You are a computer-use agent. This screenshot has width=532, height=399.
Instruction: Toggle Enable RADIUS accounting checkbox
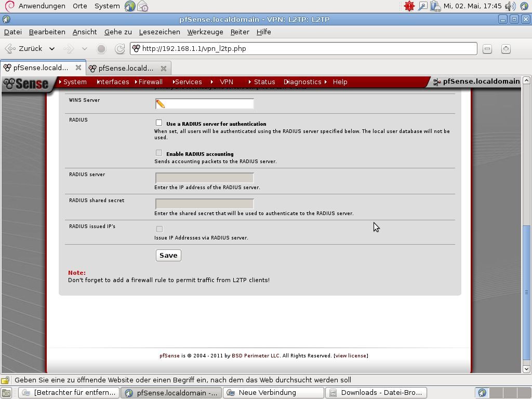(x=159, y=153)
